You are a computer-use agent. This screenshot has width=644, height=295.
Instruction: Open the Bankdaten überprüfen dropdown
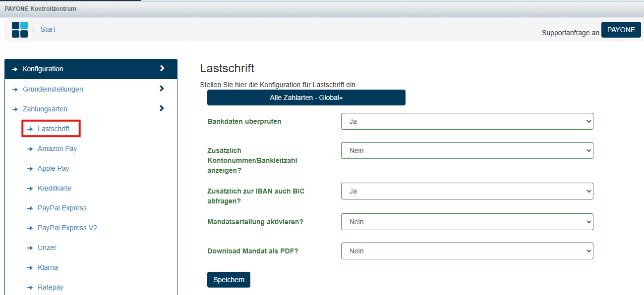(x=467, y=121)
